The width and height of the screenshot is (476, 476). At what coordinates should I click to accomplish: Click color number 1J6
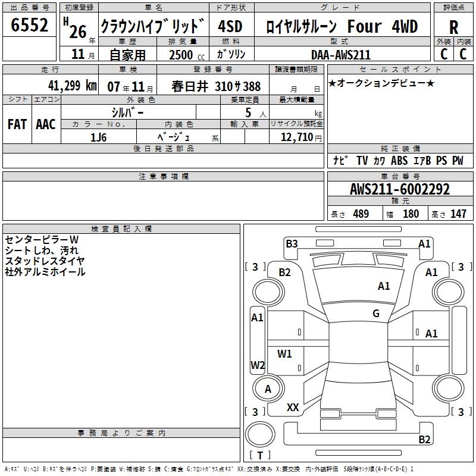(x=99, y=136)
